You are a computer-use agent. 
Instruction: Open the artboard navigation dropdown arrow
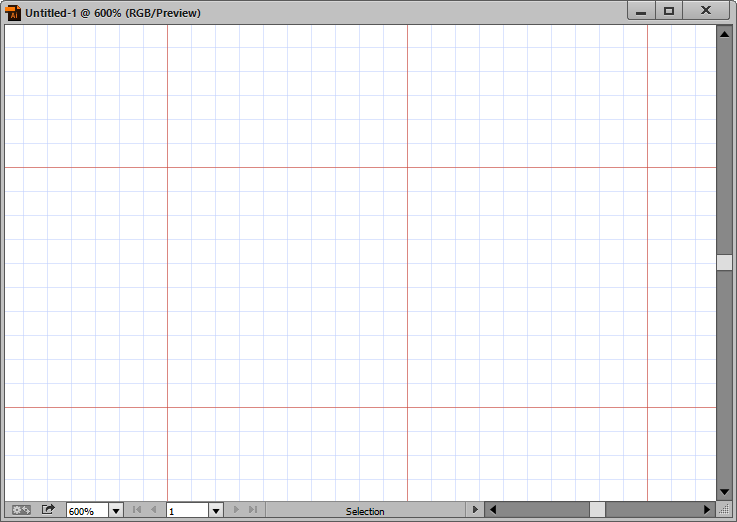[216, 511]
